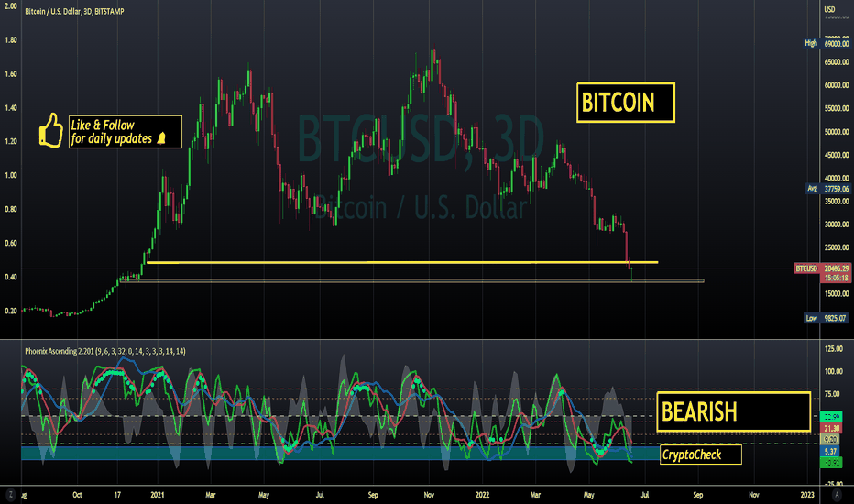Select the BEARISH label box
The height and width of the screenshot is (504, 854).
pos(734,412)
